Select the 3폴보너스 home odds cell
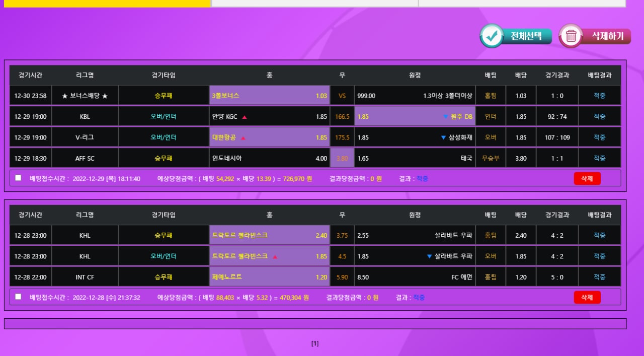This screenshot has width=644, height=356. pos(269,96)
